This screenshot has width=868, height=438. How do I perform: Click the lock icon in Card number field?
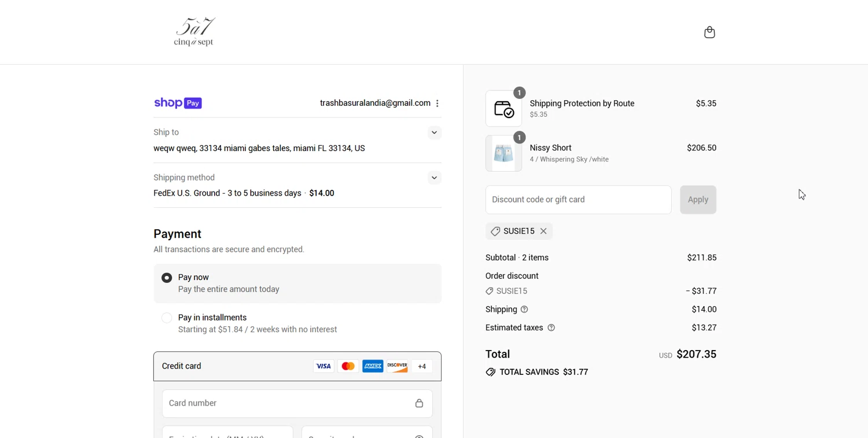[420, 403]
